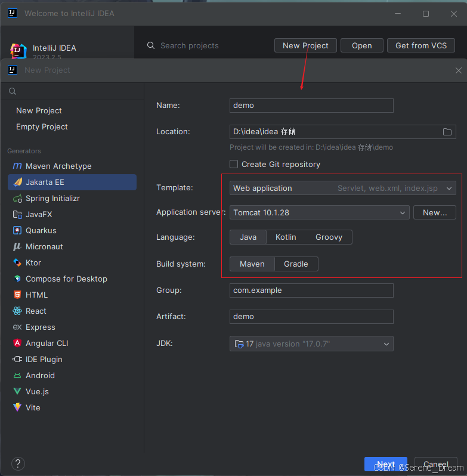Image resolution: width=467 pixels, height=476 pixels.
Task: Click the Express 'ex' icon
Action: pyautogui.click(x=17, y=327)
